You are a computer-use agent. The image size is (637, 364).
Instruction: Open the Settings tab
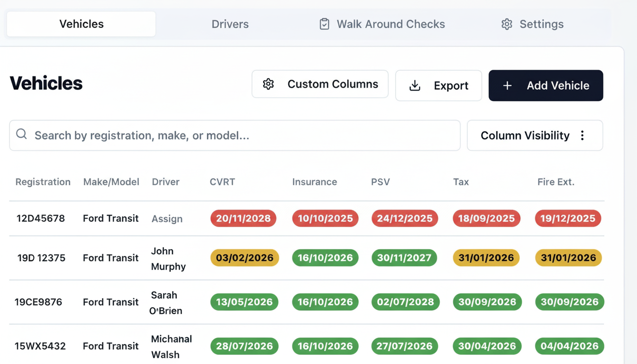point(533,24)
